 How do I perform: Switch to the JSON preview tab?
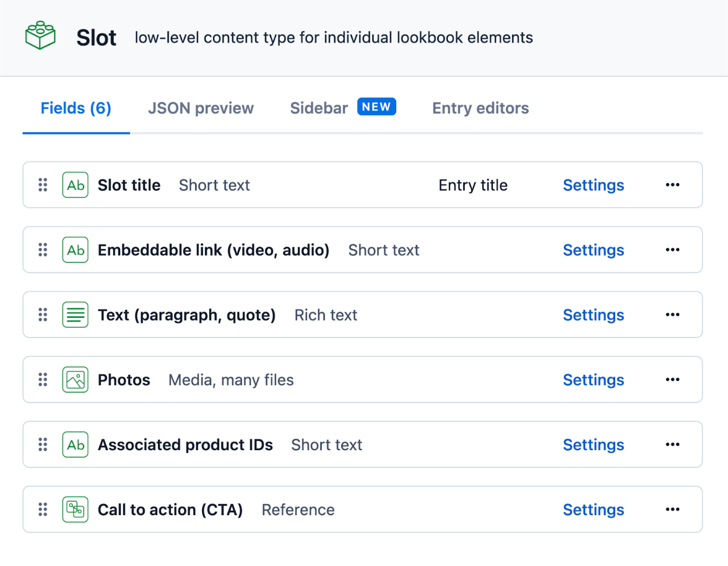click(x=201, y=108)
